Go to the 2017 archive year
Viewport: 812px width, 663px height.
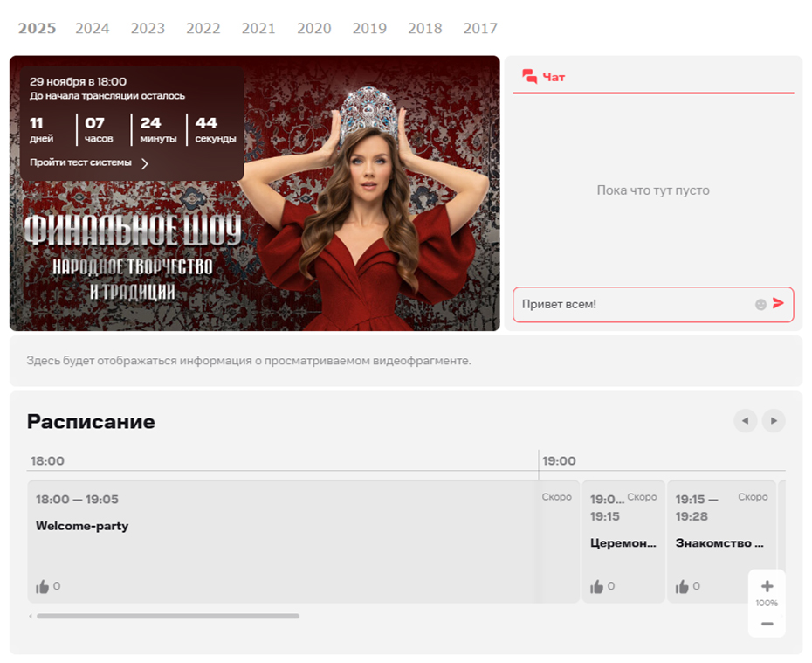click(480, 28)
